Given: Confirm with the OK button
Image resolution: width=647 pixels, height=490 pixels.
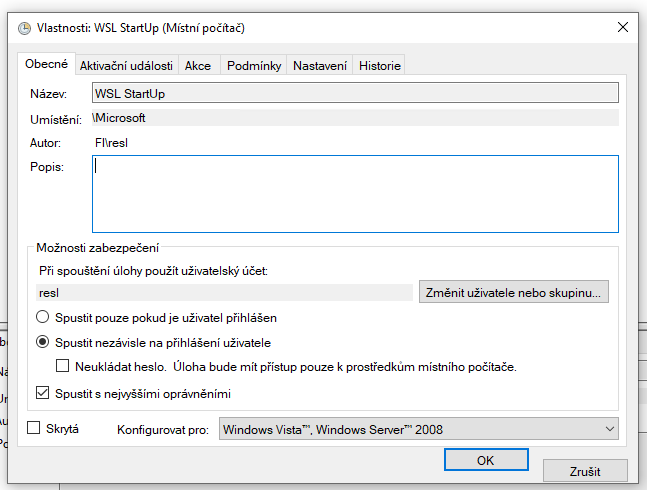Looking at the screenshot, I should 485,461.
